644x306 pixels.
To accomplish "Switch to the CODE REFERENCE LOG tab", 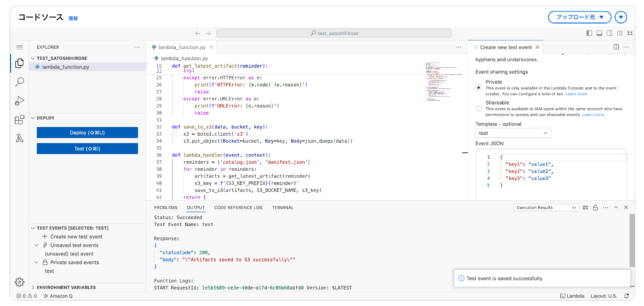I will coord(238,208).
